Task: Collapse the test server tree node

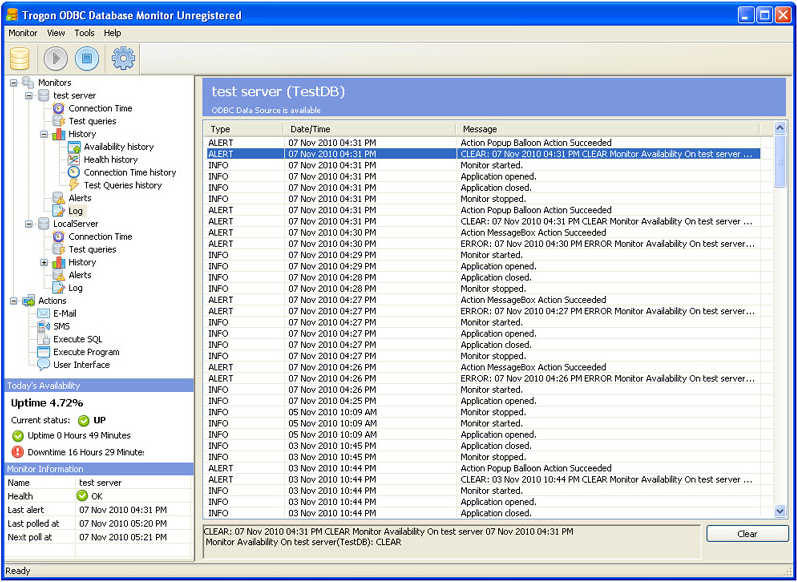Action: [x=29, y=96]
